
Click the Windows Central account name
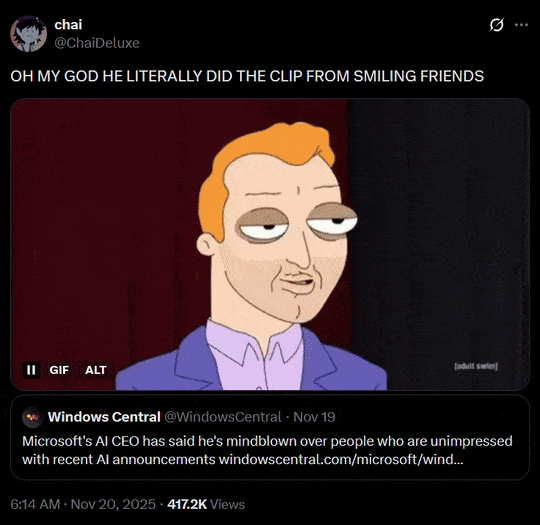click(104, 417)
